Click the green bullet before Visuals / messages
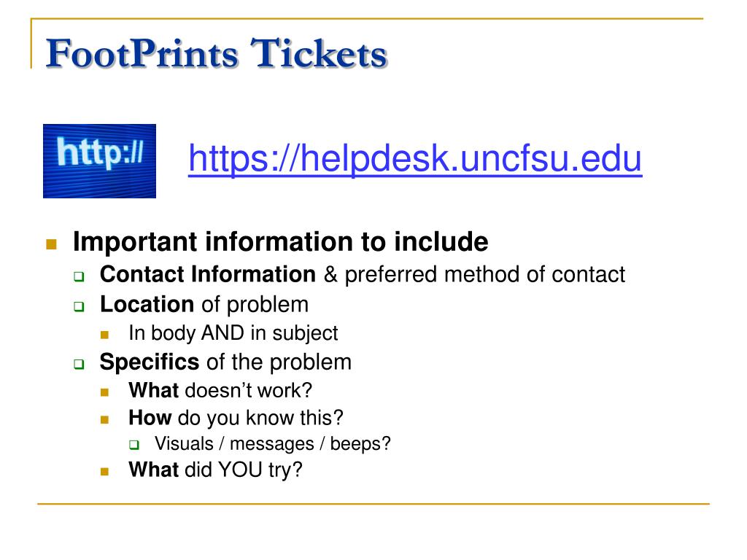Viewport: 747px width, 560px height. click(134, 446)
